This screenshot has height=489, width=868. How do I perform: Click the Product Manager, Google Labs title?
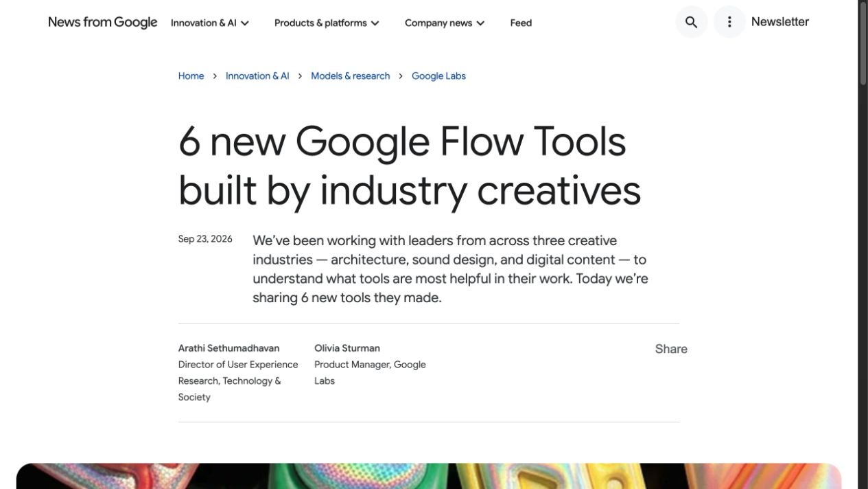(370, 372)
